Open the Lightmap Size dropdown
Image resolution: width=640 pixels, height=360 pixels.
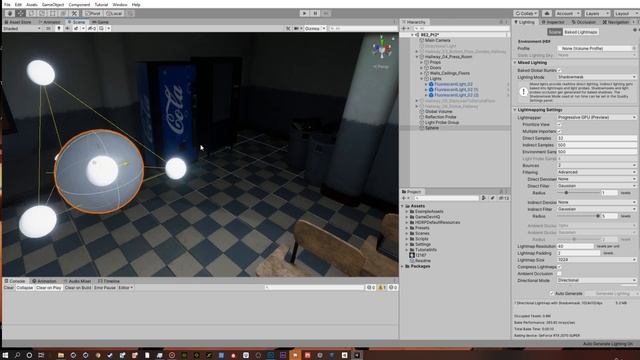tap(597, 260)
